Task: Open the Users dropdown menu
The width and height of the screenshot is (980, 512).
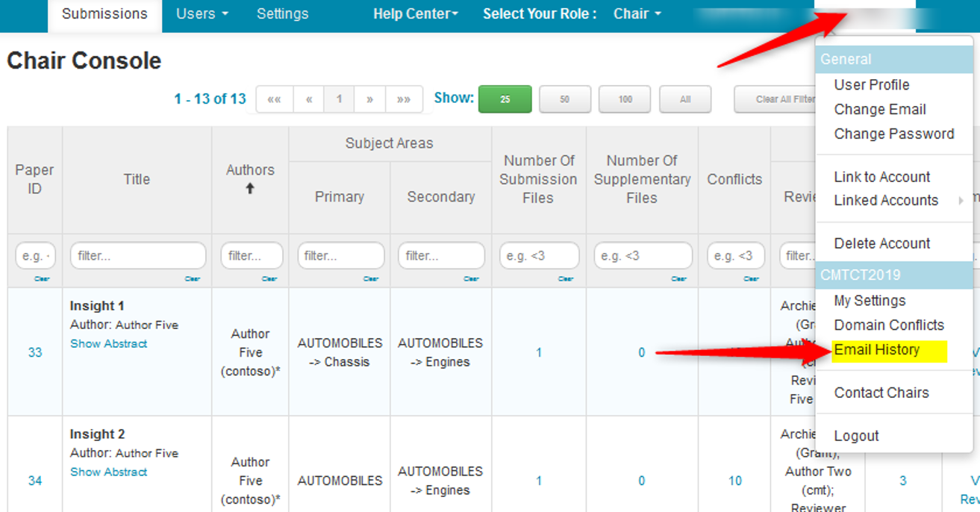Action: pos(202,14)
